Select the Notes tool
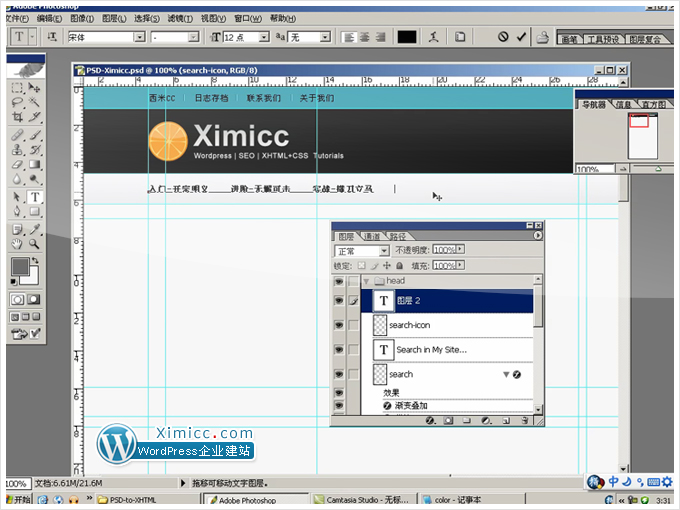Screen dimensions: 680x510 coord(17,229)
